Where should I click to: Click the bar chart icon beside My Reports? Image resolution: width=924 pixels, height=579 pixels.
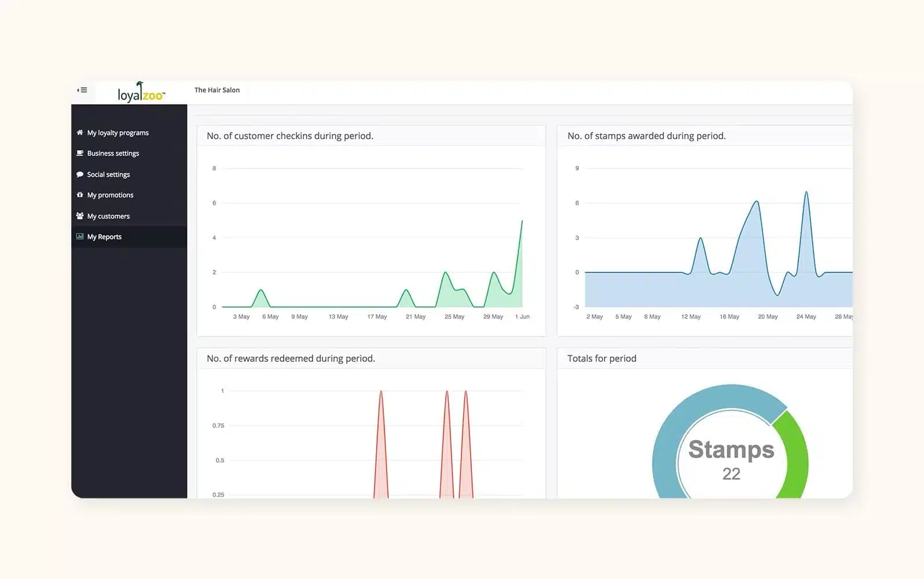(80, 237)
